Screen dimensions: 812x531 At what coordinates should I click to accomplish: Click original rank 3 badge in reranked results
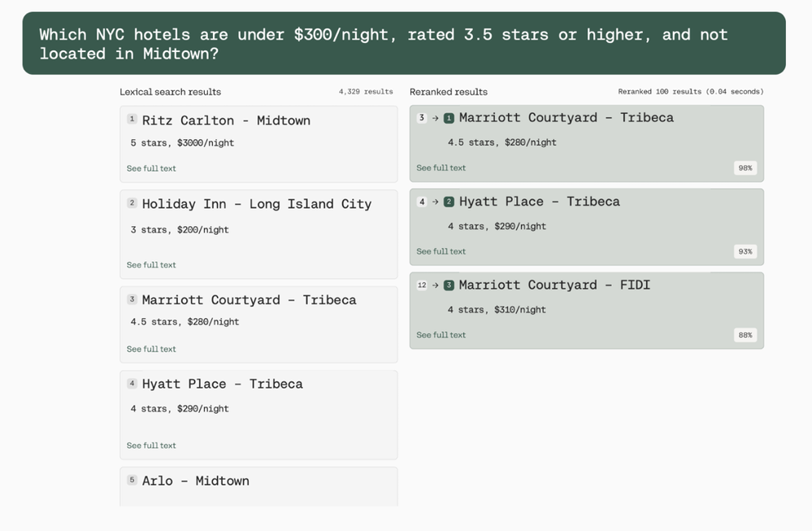click(x=422, y=118)
